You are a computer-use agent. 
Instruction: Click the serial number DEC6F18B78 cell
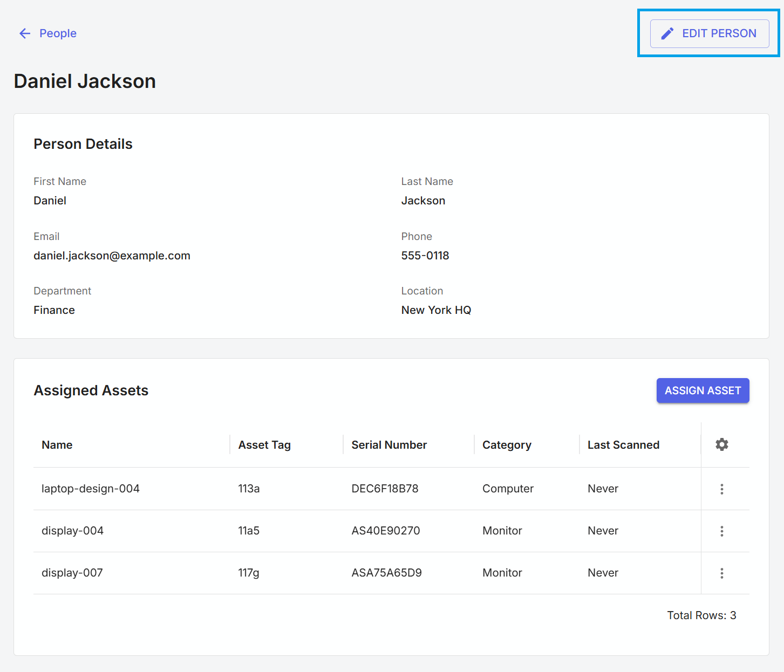(385, 489)
